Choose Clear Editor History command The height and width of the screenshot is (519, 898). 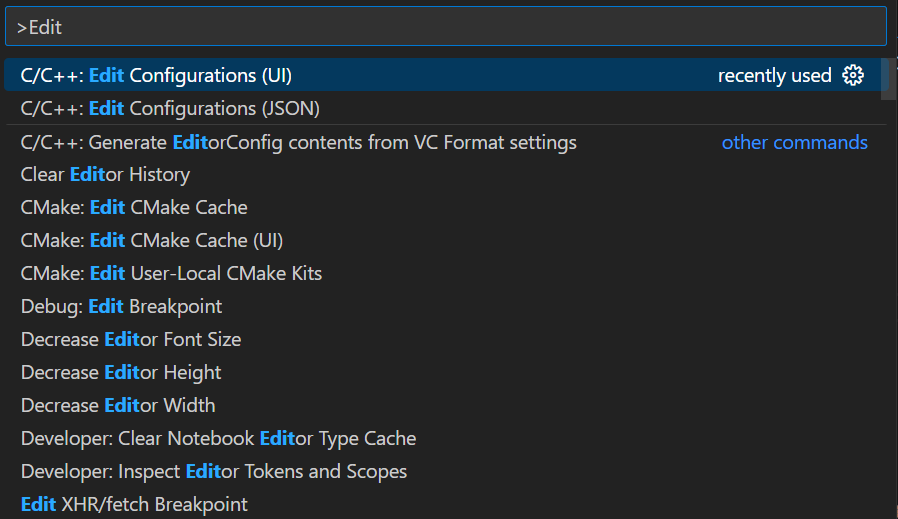coord(105,175)
